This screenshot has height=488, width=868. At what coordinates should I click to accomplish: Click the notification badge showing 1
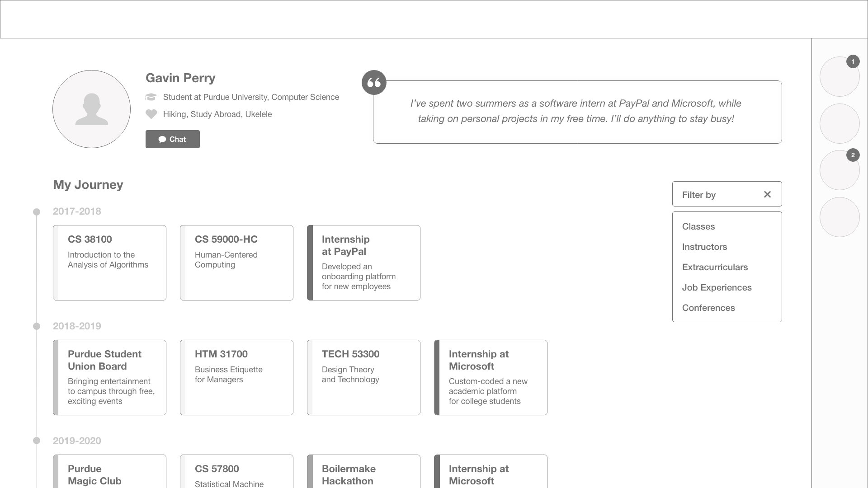click(x=853, y=61)
